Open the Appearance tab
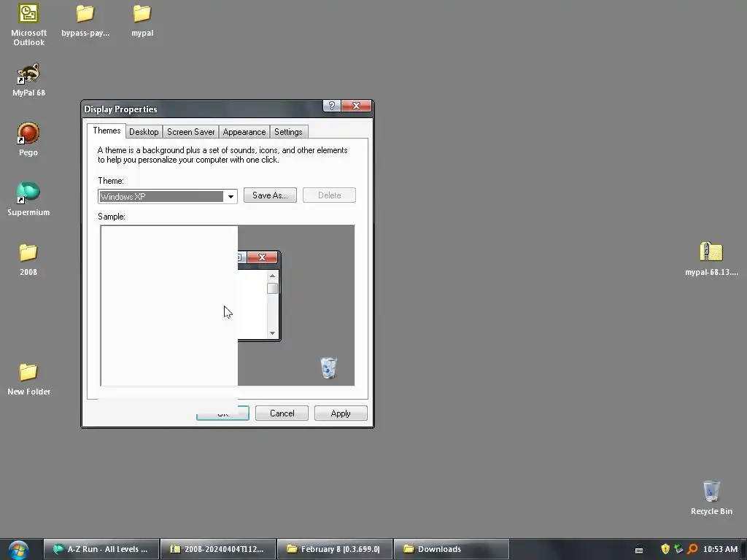The width and height of the screenshot is (747, 560). (244, 132)
